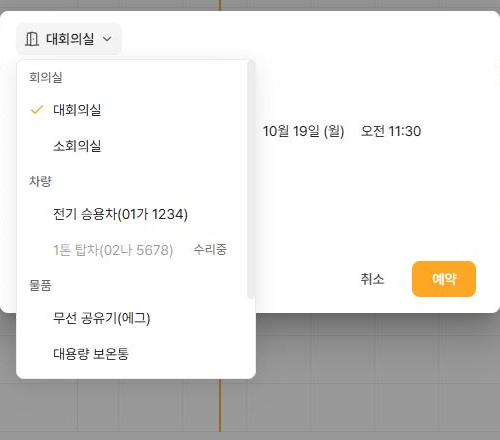500x440 pixels.
Task: Click the 예약 button
Action: pyautogui.click(x=444, y=279)
